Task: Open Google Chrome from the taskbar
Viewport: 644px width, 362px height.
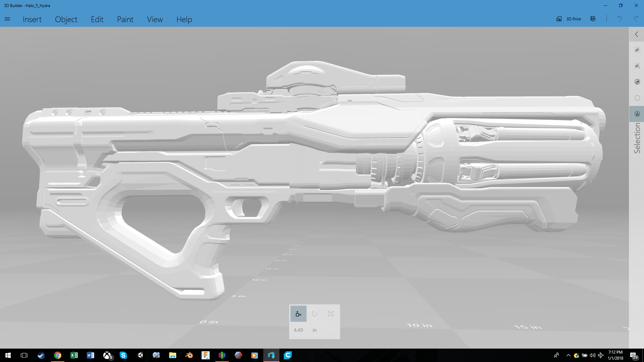Action: tap(58, 355)
